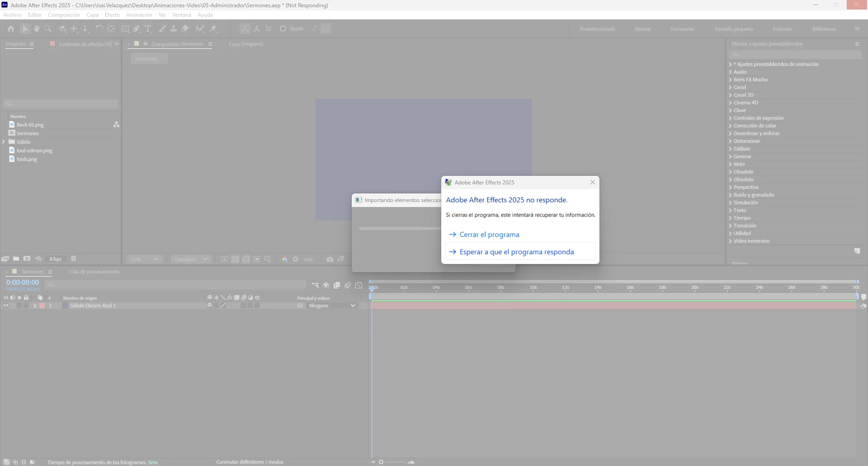The height and width of the screenshot is (466, 868).
Task: Click the Project panel search field
Action: (x=61, y=104)
